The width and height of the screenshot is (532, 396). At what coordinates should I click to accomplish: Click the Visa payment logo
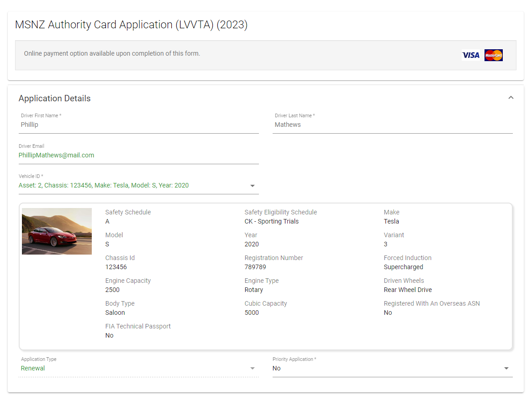tap(471, 55)
